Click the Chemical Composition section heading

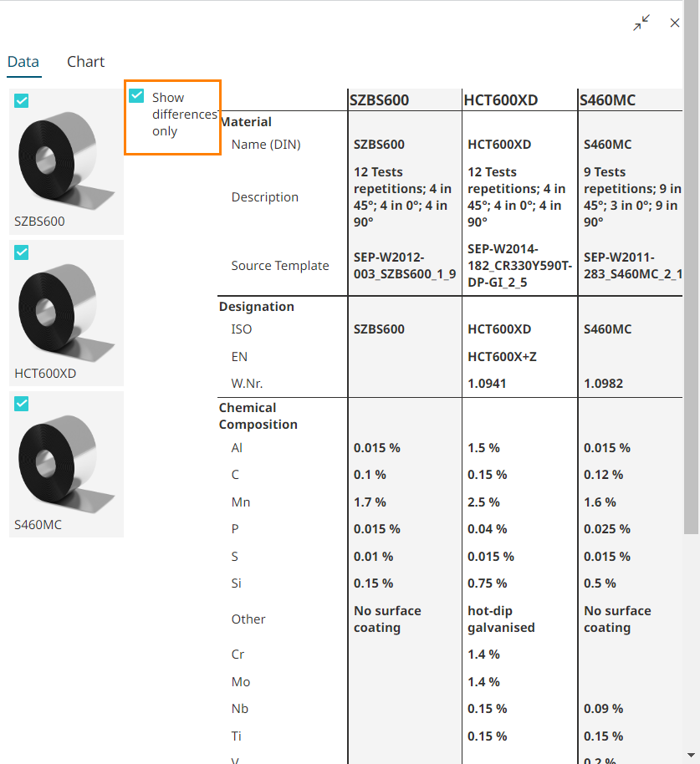point(258,416)
